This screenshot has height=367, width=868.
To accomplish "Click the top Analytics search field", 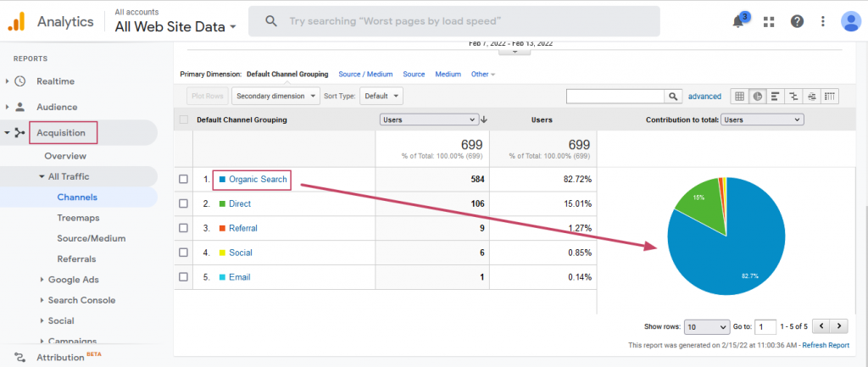I will point(454,21).
